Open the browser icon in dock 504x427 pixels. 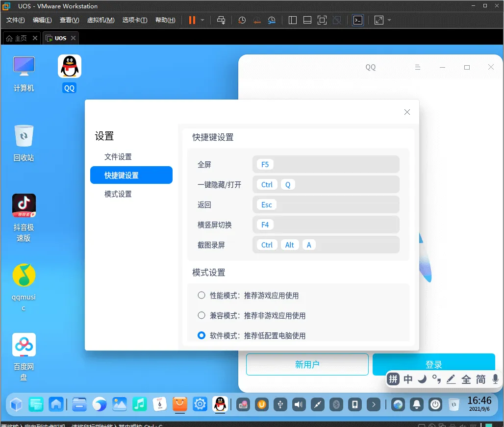point(100,404)
